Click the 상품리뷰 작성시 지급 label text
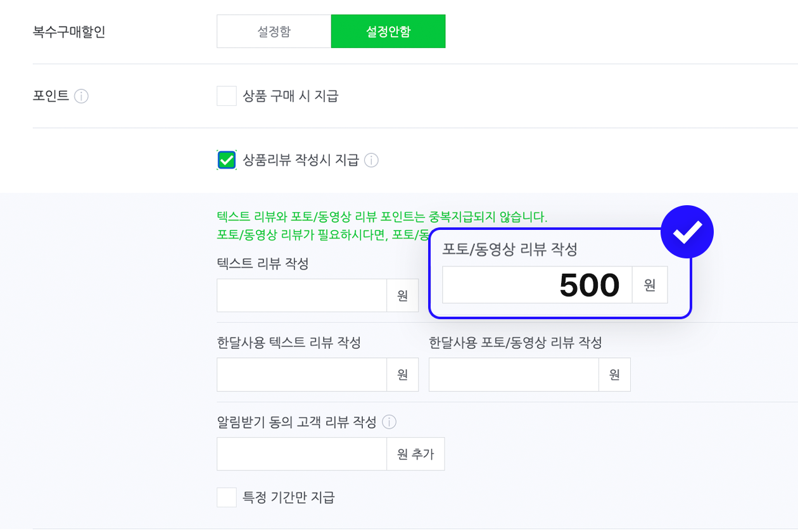This screenshot has width=798, height=532. pos(300,160)
